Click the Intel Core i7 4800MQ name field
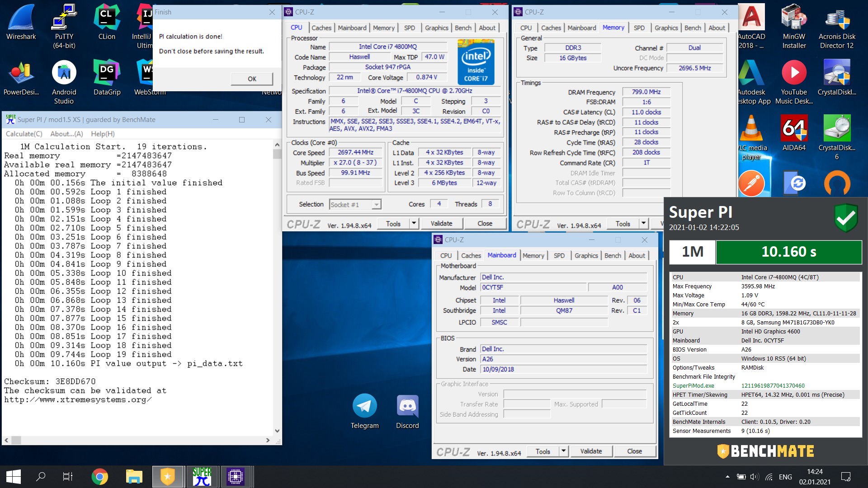The image size is (868, 488). click(388, 47)
